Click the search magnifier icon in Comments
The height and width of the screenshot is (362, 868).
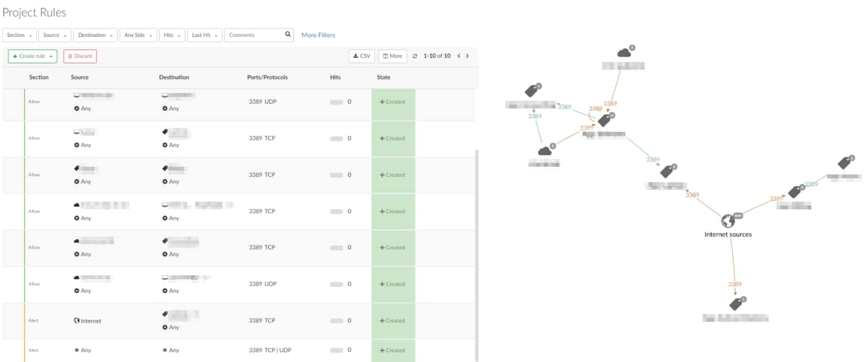[288, 35]
